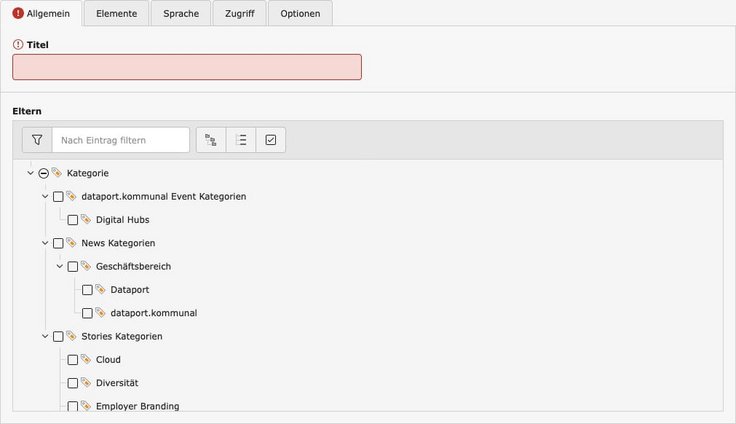The width and height of the screenshot is (736, 424).
Task: Click the Nach Eintrag filtern search box
Action: 121,140
